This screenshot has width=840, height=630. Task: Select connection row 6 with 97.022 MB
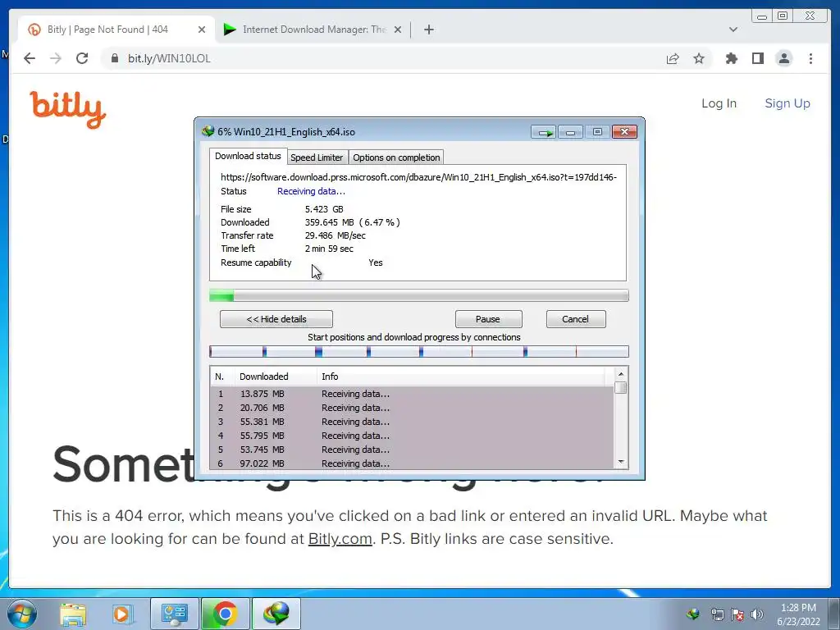(412, 463)
